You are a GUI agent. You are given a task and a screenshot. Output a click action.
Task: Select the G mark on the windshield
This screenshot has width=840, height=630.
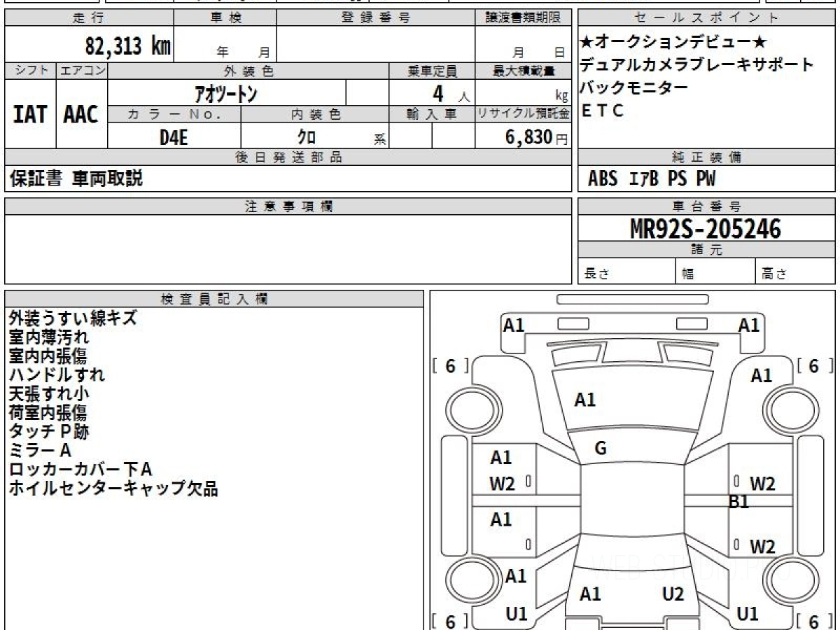601,449
